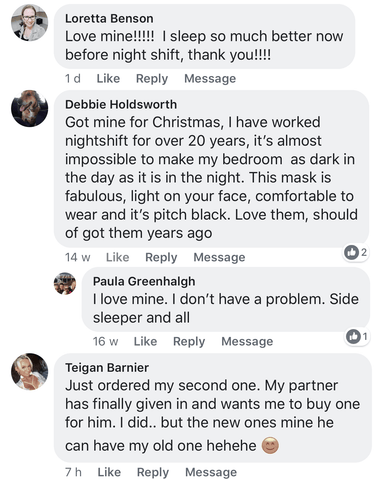384x480 pixels.
Task: Message Teigan Barnier from her comment
Action: coord(211,472)
